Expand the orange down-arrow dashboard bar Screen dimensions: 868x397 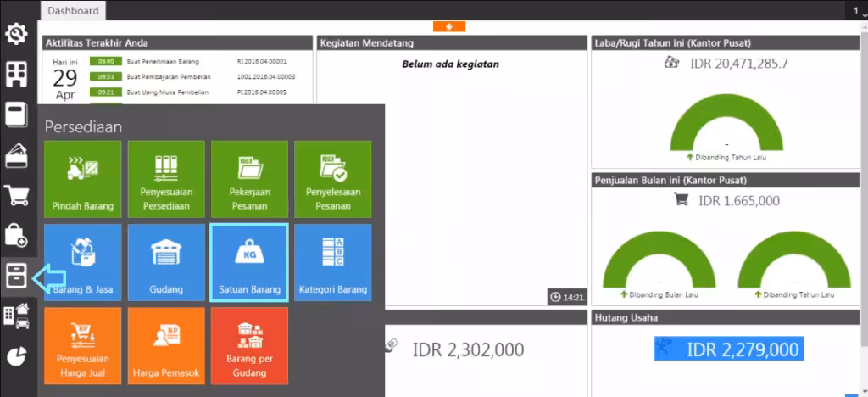(x=449, y=26)
